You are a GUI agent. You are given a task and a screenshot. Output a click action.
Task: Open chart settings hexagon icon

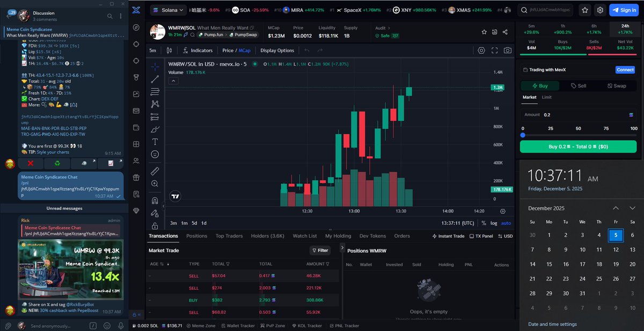481,50
